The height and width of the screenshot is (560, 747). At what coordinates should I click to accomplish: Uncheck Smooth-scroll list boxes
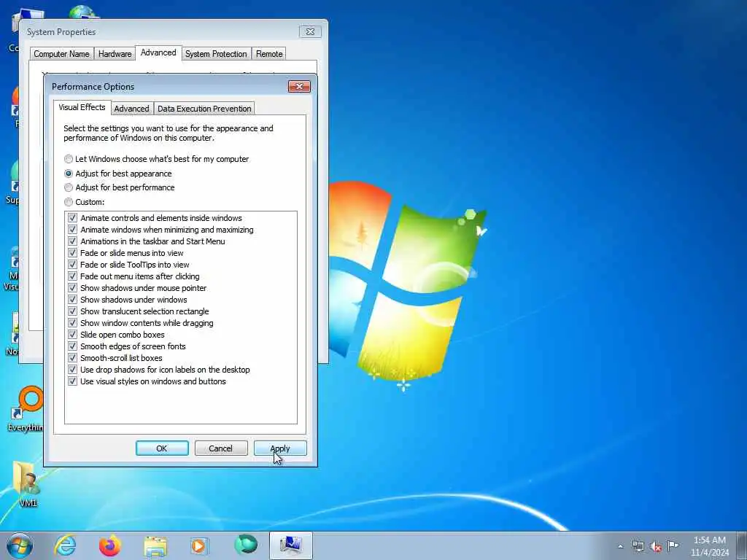point(72,358)
